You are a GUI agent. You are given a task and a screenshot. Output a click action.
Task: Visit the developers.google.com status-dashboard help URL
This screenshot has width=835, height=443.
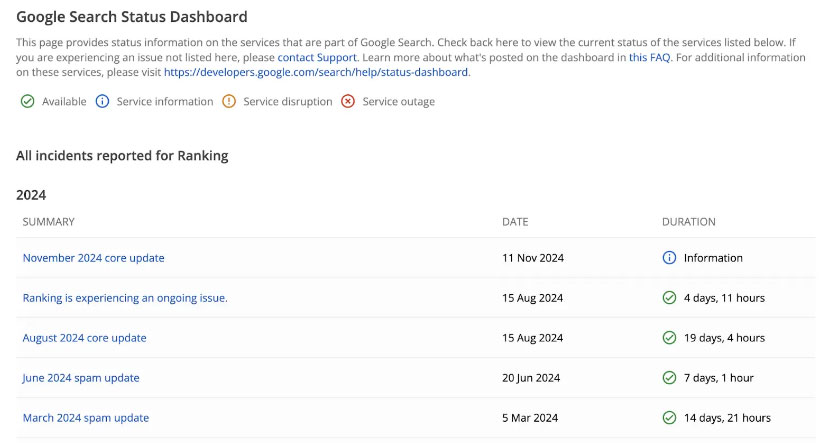coord(316,72)
